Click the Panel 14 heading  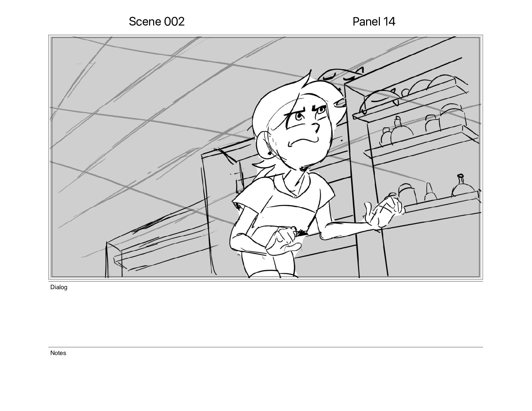point(374,21)
